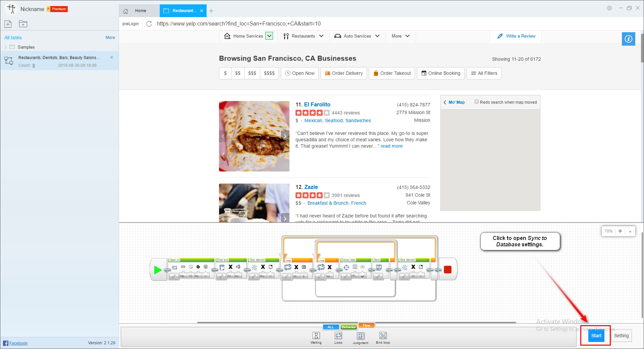The image size is (644, 349).
Task: Open a new tab with plus icon
Action: tap(211, 11)
